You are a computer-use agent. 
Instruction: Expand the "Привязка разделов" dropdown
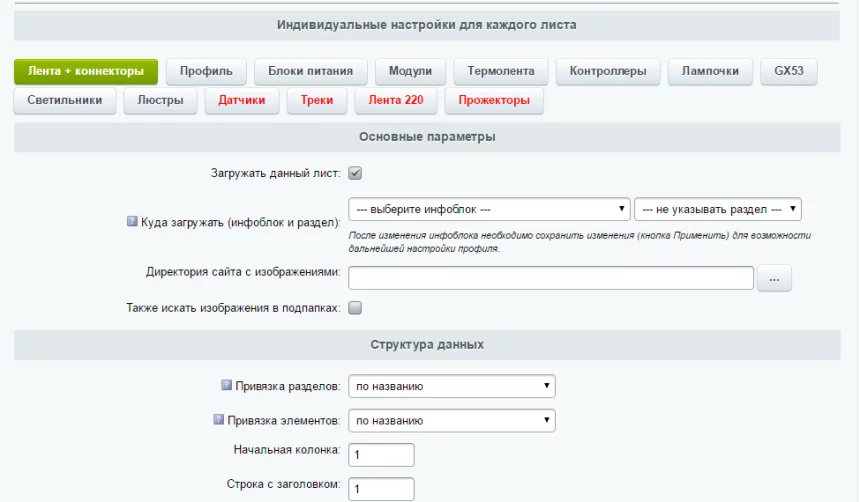(x=452, y=386)
